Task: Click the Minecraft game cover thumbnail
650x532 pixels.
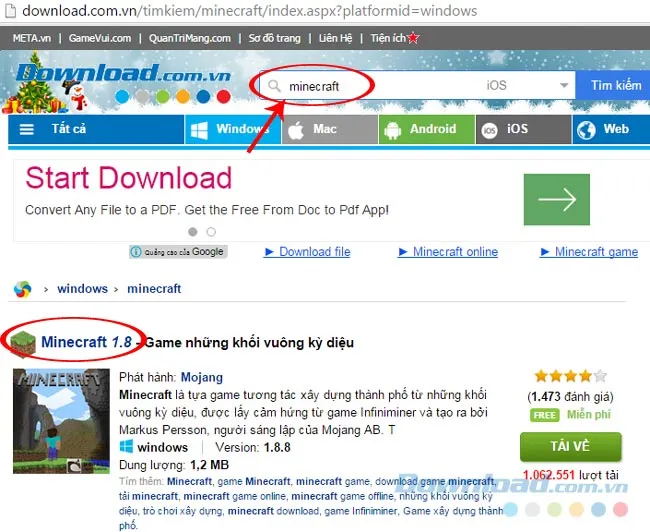Action: (x=60, y=421)
